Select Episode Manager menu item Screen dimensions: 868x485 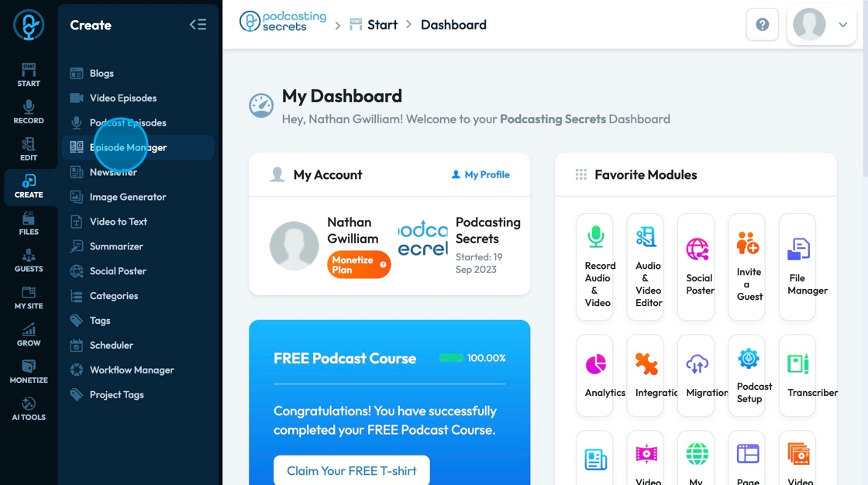(138, 147)
